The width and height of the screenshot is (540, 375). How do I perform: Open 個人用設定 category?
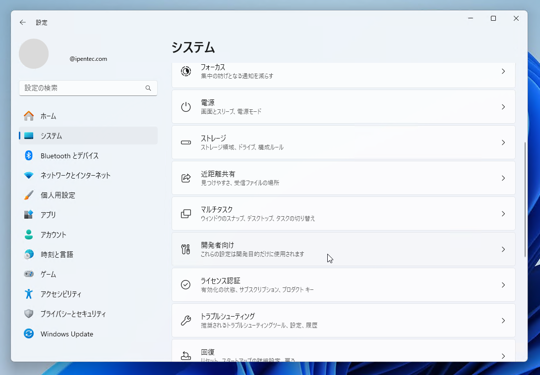[88, 195]
